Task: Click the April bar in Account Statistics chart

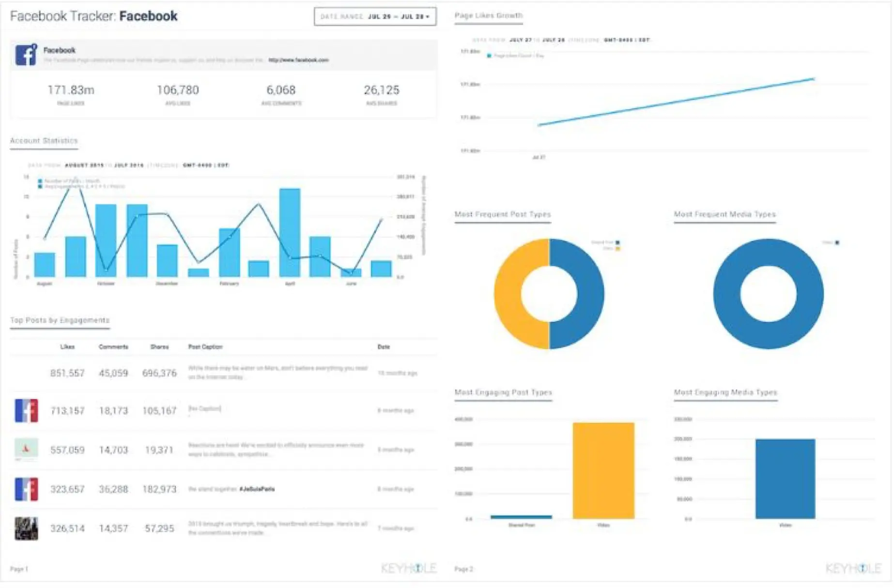Action: [290, 232]
